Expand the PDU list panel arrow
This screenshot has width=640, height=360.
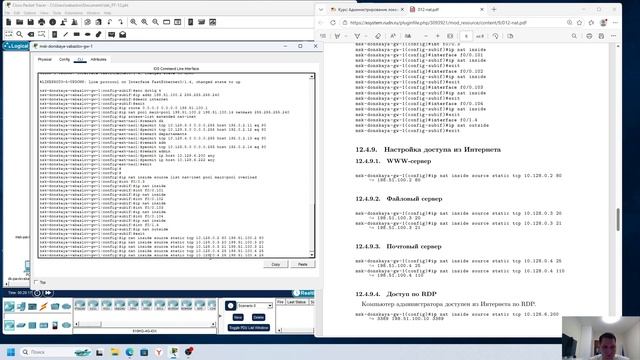[x=221, y=315]
